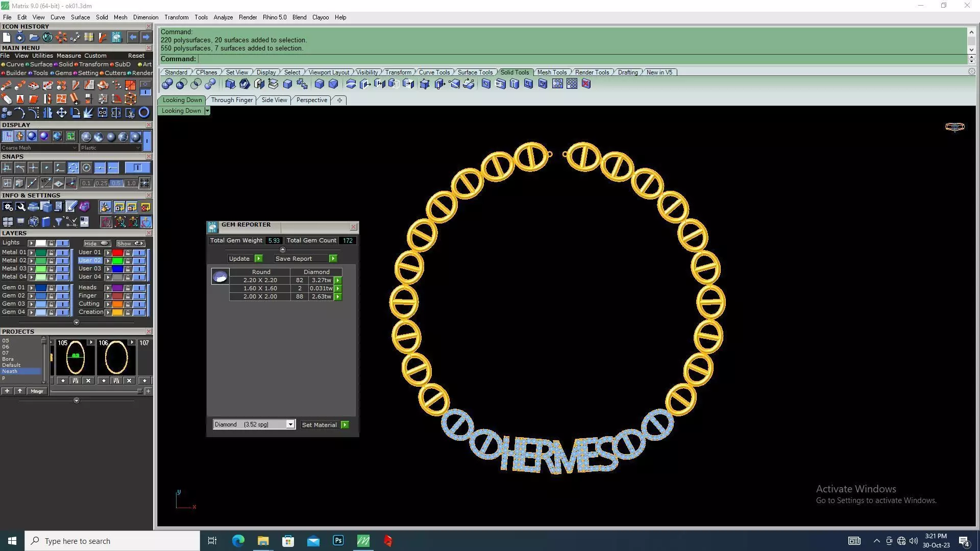This screenshot has height=551, width=980.
Task: Click the blue torus ring icon
Action: pos(144,113)
